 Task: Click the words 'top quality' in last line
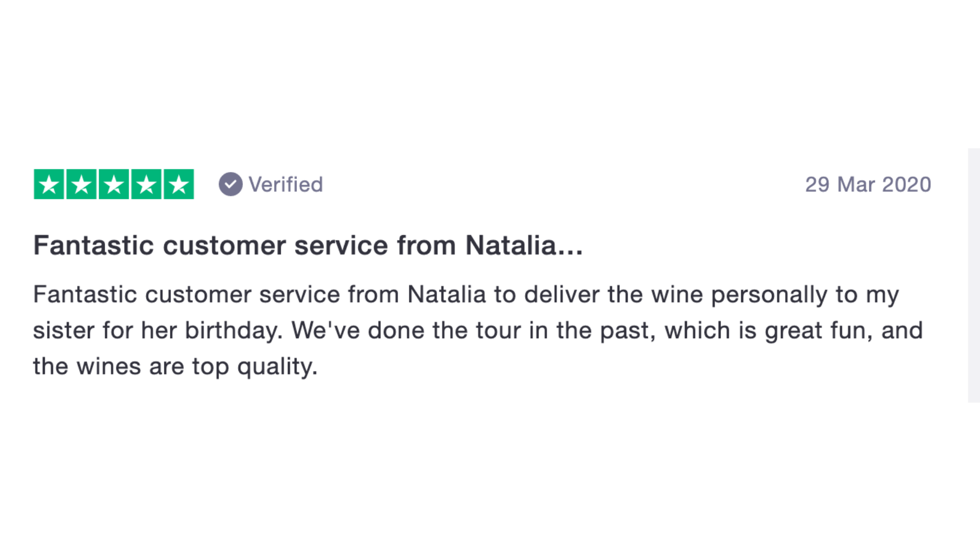pyautogui.click(x=254, y=367)
